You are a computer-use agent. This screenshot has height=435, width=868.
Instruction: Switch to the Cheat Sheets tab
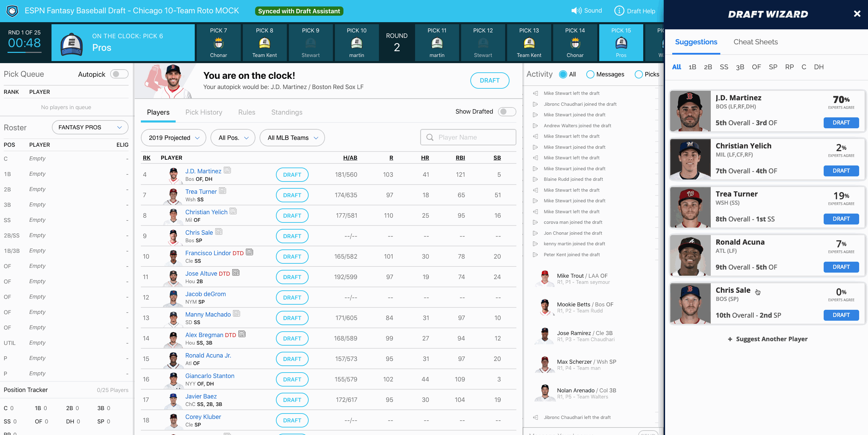coord(755,42)
